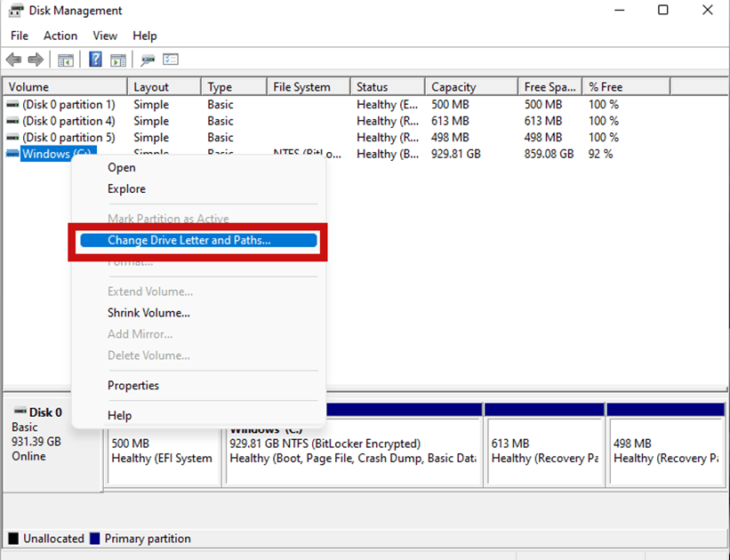Minimize the Disk Management window

(x=619, y=11)
